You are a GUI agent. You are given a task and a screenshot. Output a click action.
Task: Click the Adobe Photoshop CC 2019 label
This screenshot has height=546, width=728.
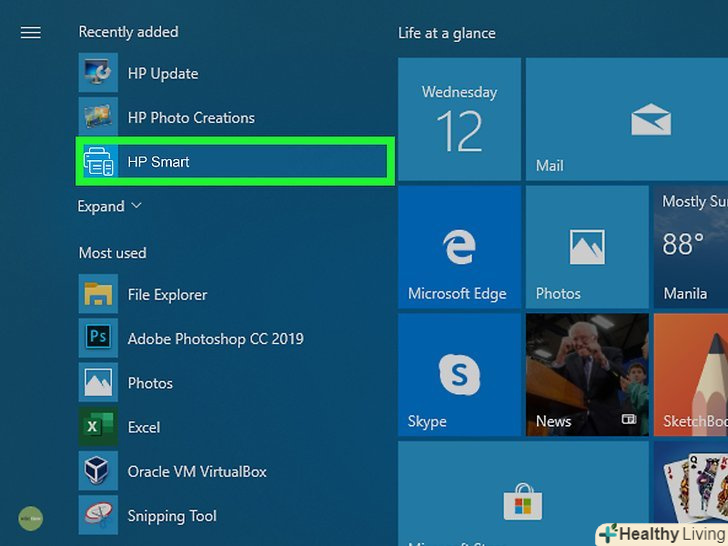[215, 339]
